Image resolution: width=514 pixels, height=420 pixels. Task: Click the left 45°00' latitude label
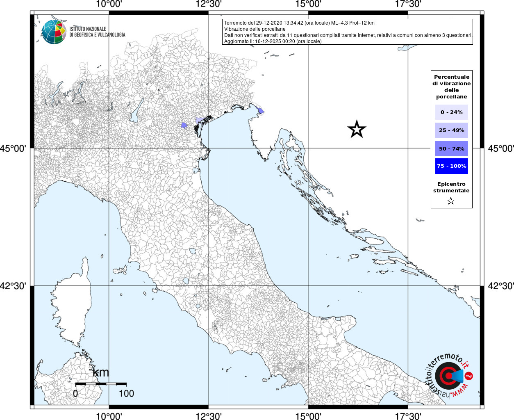point(13,148)
